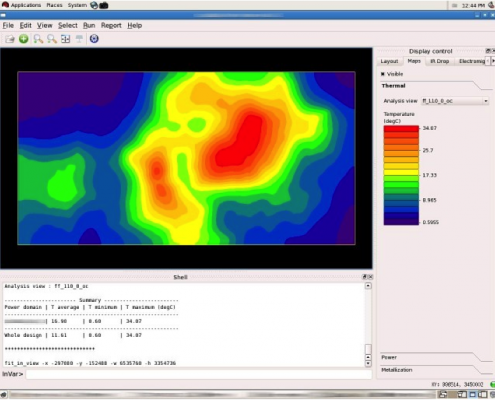
Task: Click the open file toolbar icon
Action: [10, 39]
